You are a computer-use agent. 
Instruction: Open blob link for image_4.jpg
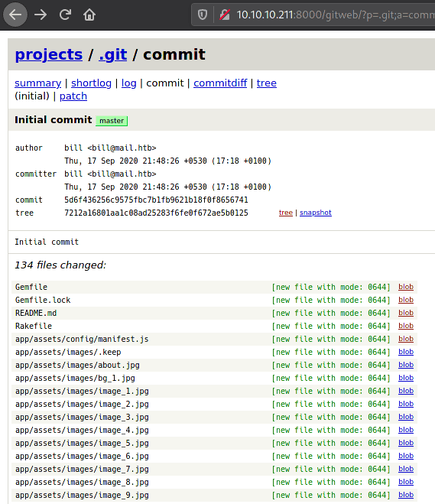tap(406, 430)
